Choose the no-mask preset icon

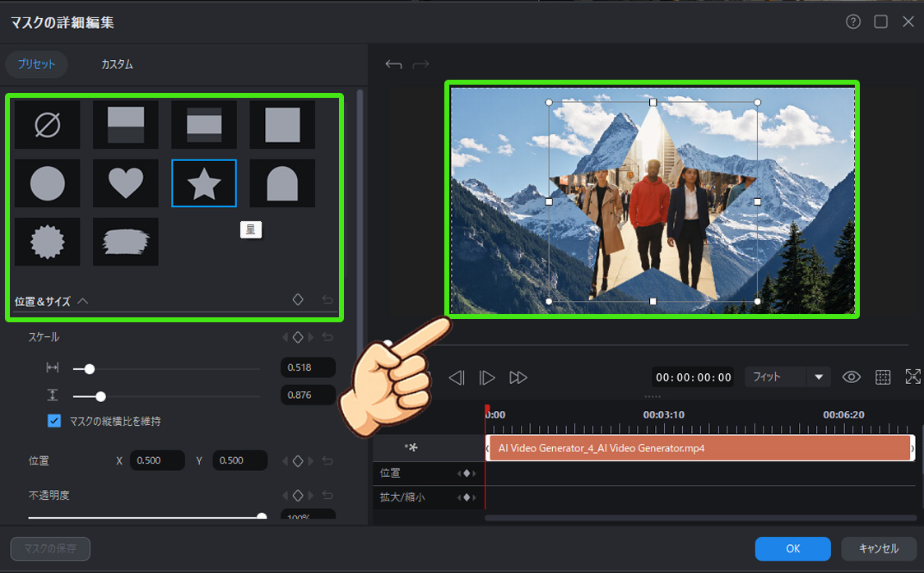point(48,125)
